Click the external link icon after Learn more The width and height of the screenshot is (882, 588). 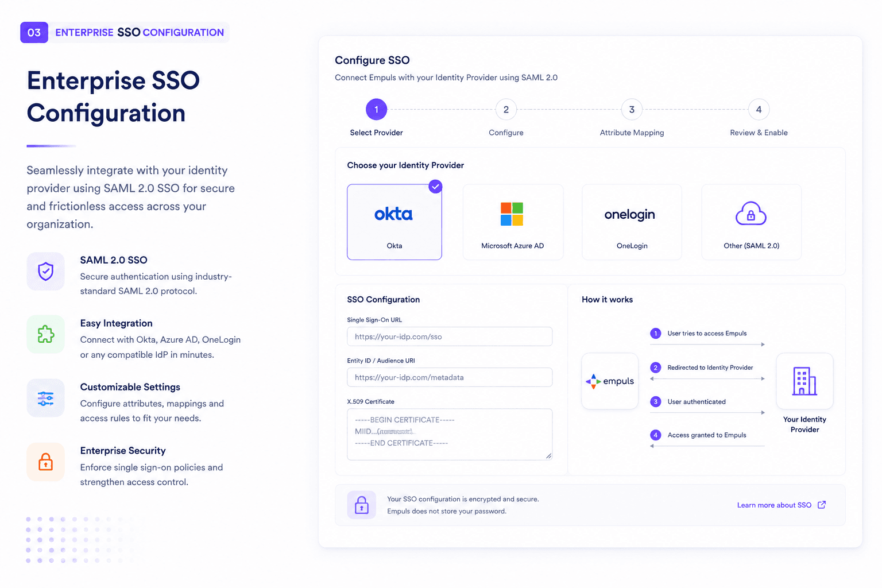(x=822, y=505)
